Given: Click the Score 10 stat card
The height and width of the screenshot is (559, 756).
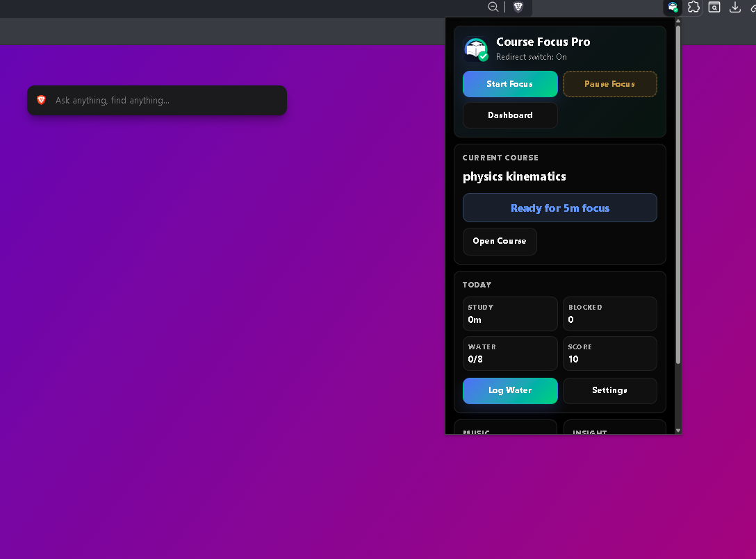Looking at the screenshot, I should 610,353.
